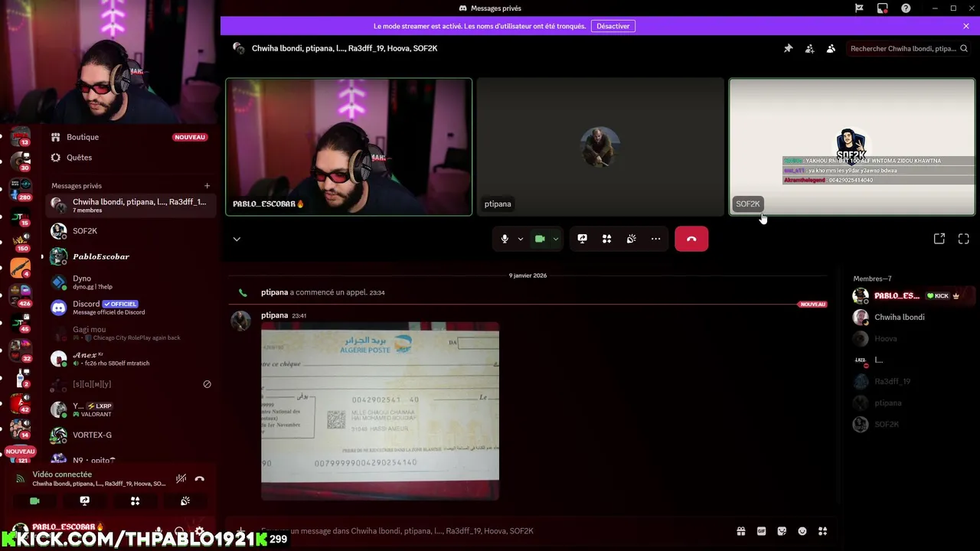Open the emoji picker

coord(802,531)
